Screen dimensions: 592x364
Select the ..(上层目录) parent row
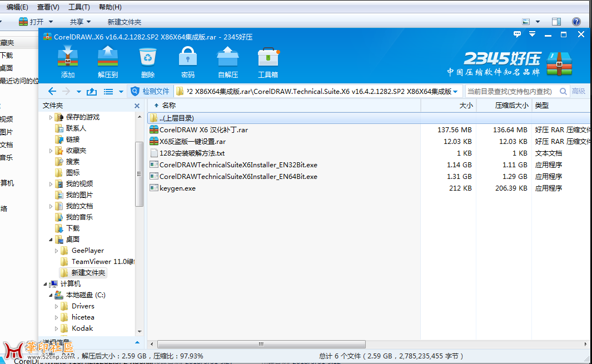[x=369, y=118]
